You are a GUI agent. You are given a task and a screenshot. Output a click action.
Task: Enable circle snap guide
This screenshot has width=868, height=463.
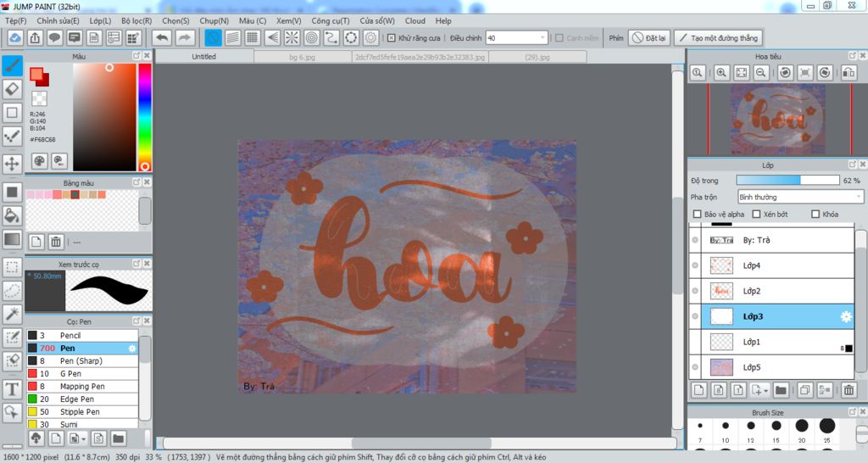tap(312, 37)
